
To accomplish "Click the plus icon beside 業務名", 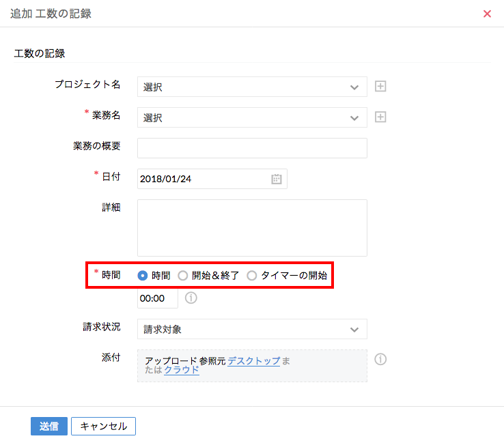I will pos(381,117).
